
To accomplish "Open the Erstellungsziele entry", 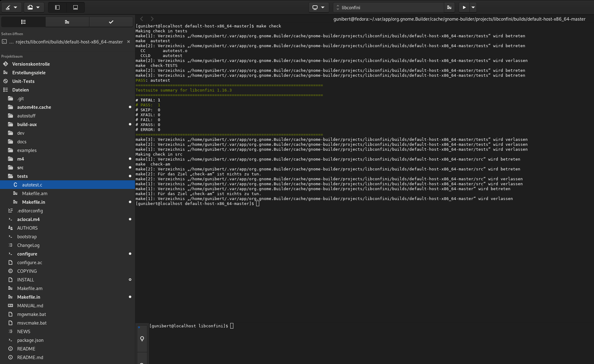I will pos(29,72).
